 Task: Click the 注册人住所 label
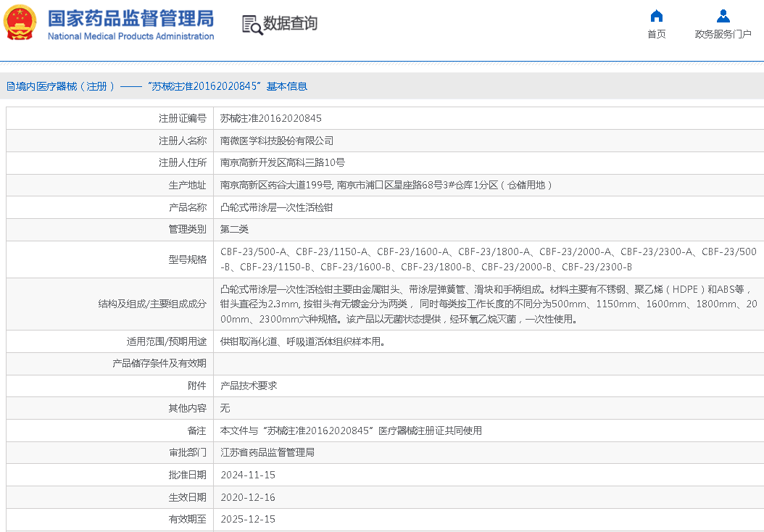click(x=183, y=163)
